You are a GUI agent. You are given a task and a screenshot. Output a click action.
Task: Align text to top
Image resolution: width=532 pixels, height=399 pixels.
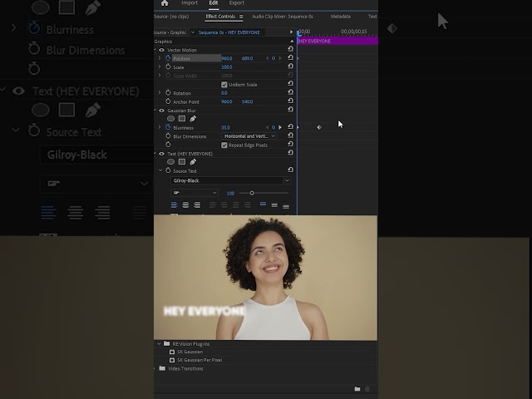point(263,205)
